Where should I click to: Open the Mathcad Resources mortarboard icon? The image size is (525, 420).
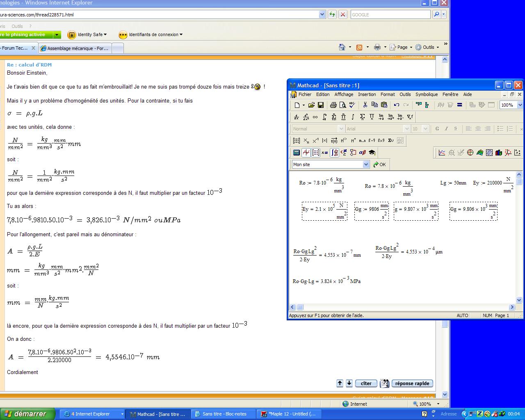372,153
